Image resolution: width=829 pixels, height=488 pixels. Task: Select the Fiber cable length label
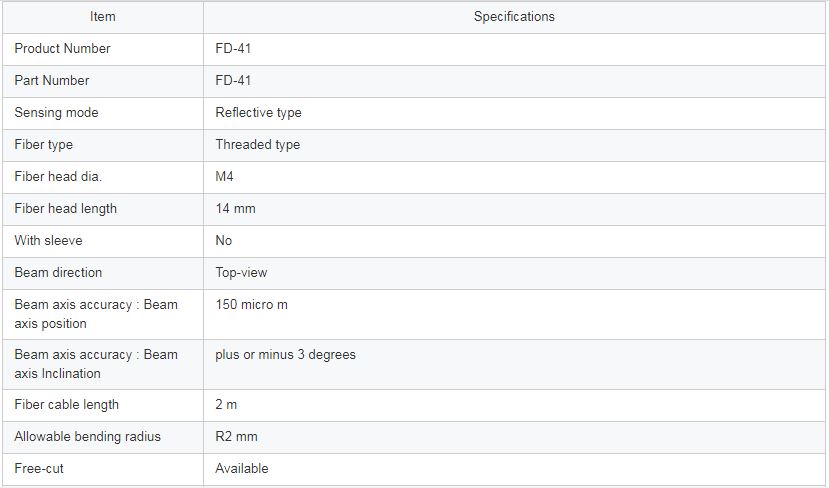[x=67, y=404]
